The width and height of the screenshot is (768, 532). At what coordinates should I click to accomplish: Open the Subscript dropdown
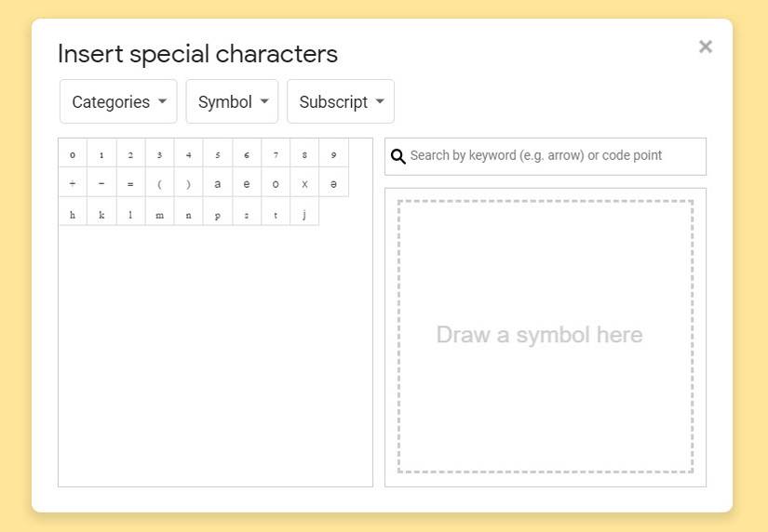(x=341, y=101)
